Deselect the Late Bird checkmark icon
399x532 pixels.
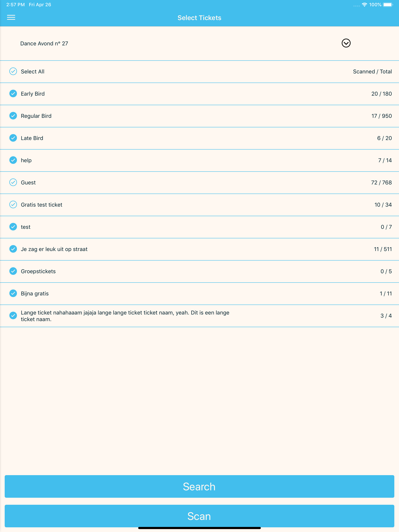click(x=13, y=138)
